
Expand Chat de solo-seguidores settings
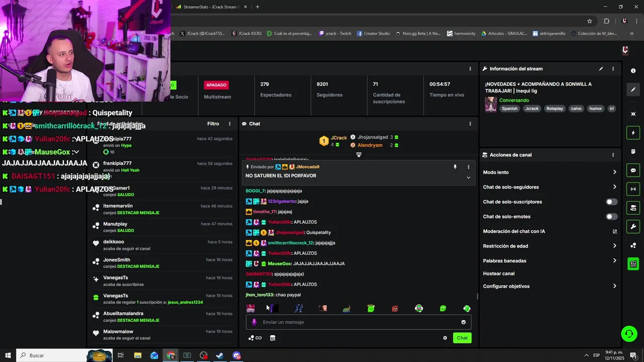(614, 187)
